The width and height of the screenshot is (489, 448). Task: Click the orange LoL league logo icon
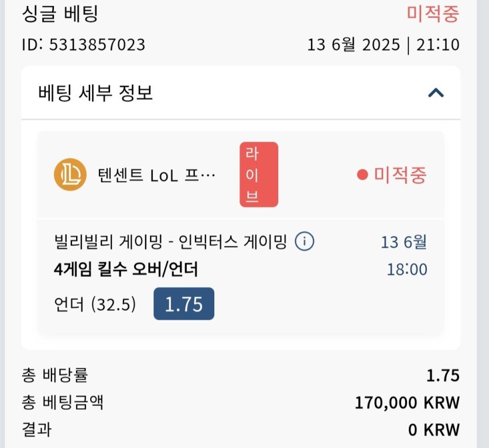click(70, 175)
